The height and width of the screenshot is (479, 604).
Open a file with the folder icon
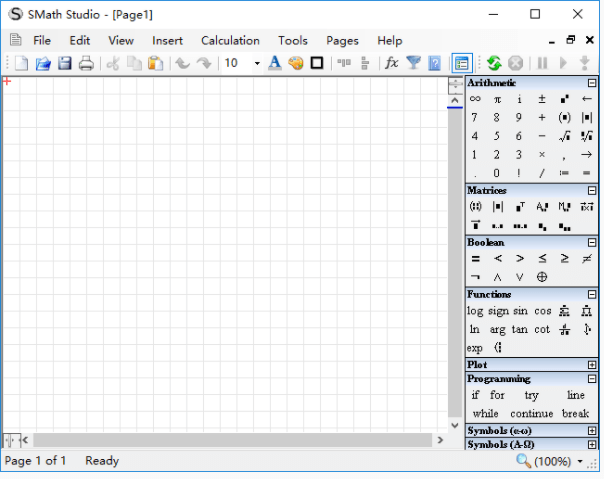point(43,63)
